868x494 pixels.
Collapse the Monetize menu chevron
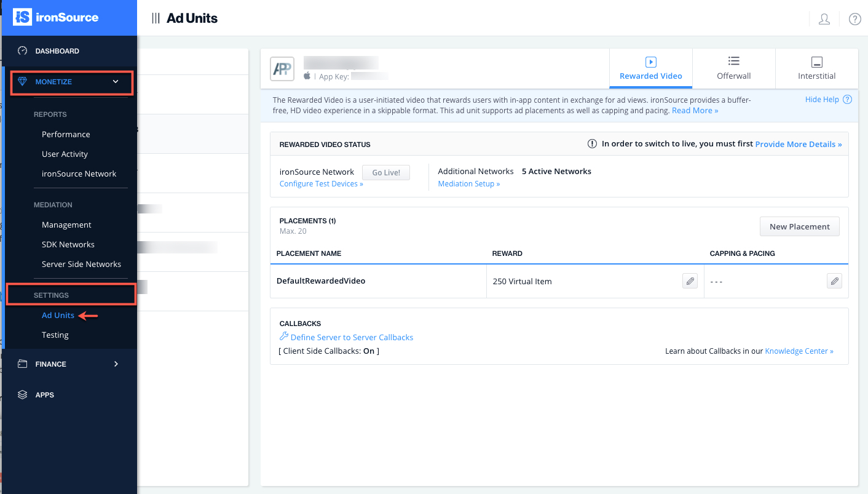pyautogui.click(x=116, y=82)
